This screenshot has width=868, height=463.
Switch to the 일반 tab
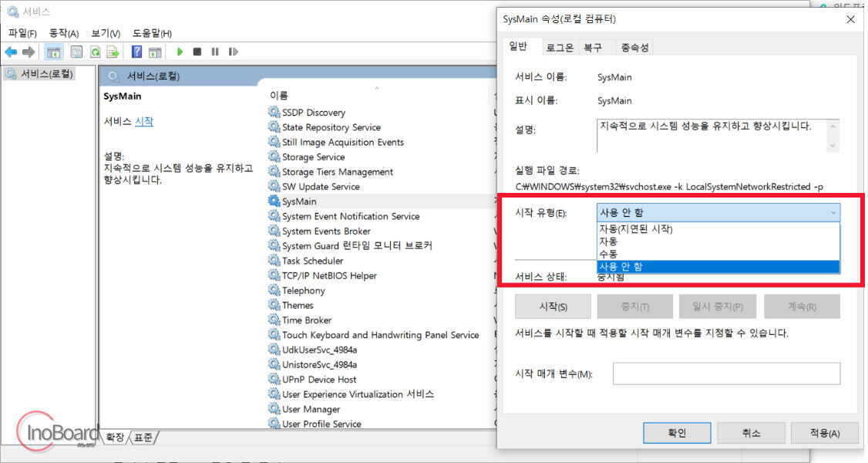point(518,46)
